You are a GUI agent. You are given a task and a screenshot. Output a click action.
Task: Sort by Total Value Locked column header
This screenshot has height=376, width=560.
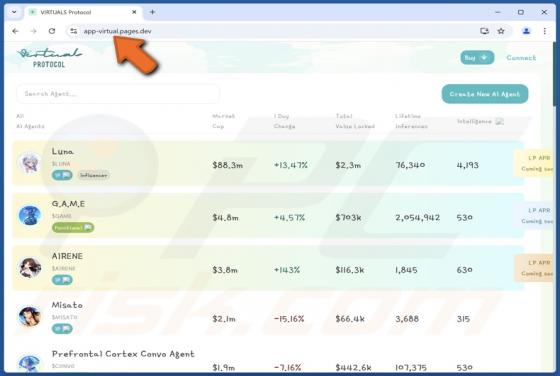355,121
